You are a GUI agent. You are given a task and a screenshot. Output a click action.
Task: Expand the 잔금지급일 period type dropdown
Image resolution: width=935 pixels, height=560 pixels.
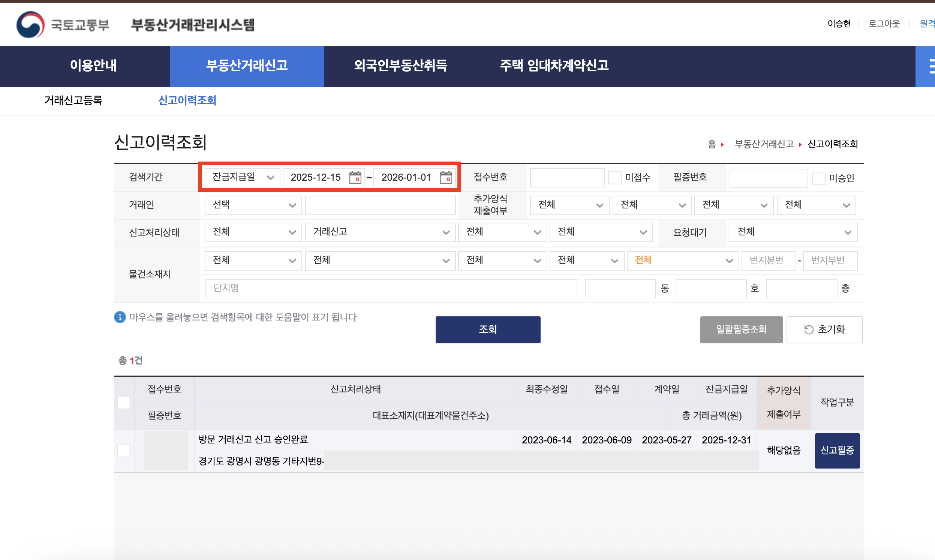(242, 177)
